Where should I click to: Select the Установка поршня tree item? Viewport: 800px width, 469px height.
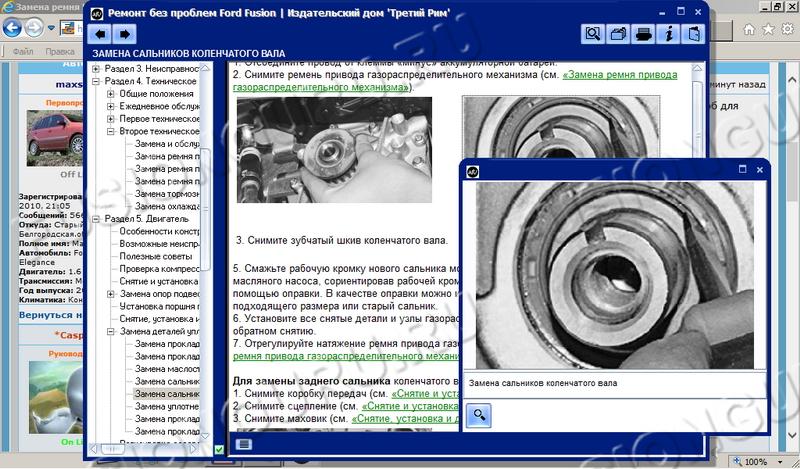[159, 306]
